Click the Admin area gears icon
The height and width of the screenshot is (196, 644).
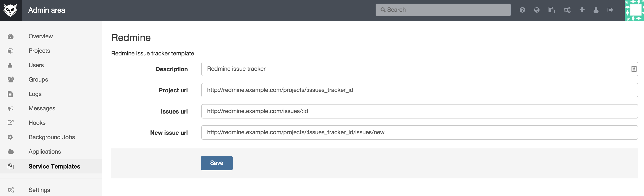(x=567, y=10)
